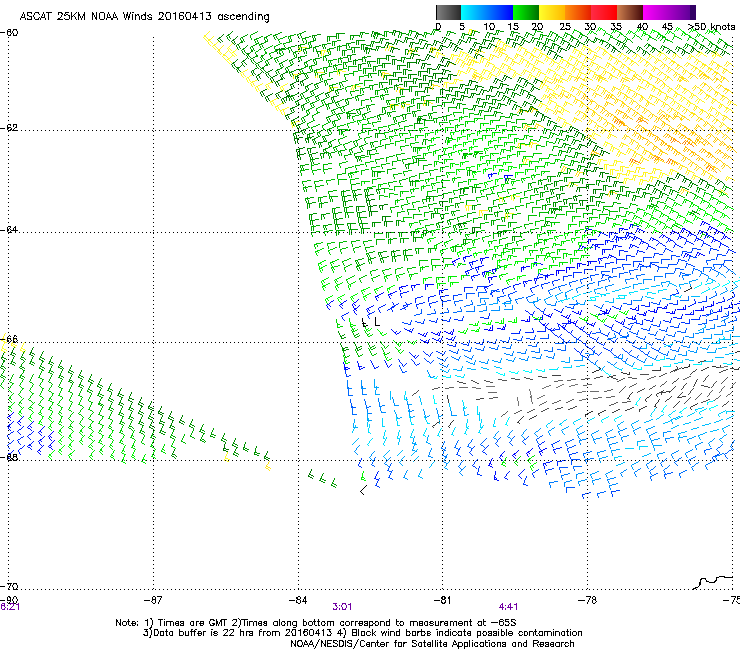Click the -64 latitude label

pyautogui.click(x=9, y=230)
